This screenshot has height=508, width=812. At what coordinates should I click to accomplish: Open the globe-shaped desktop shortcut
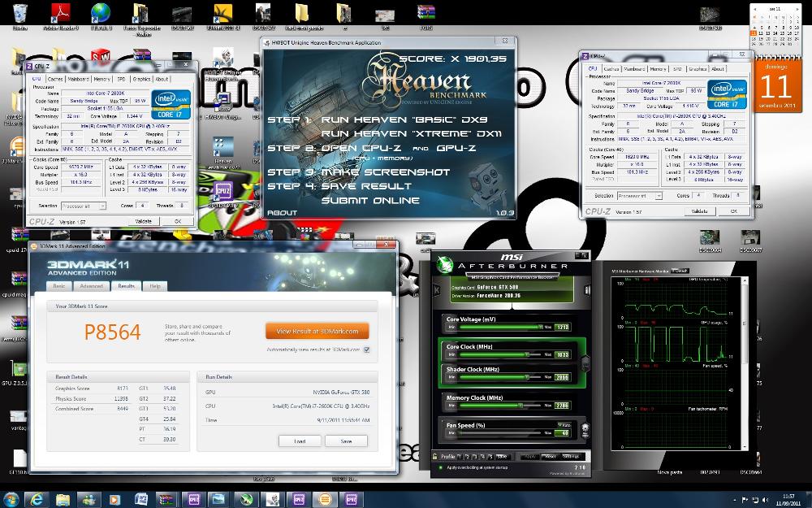[101, 15]
